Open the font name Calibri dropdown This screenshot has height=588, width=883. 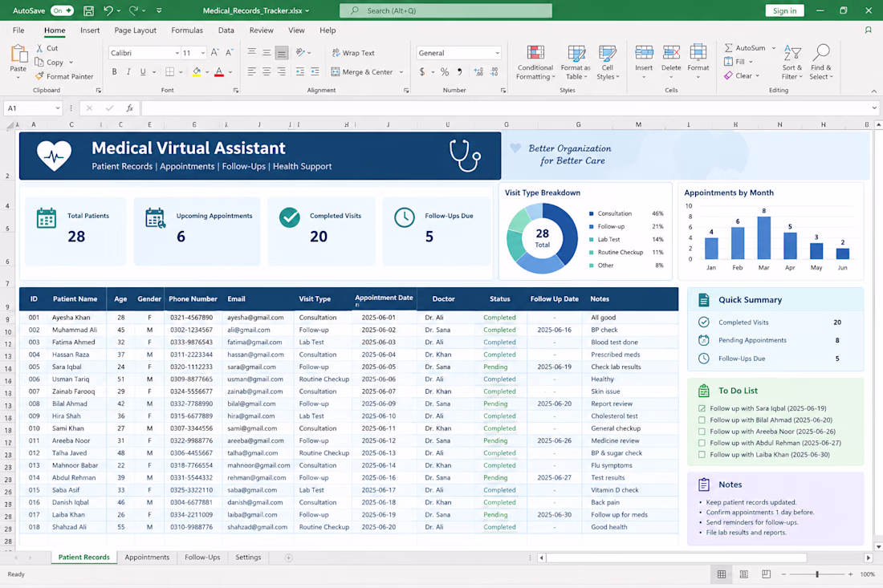(x=177, y=53)
